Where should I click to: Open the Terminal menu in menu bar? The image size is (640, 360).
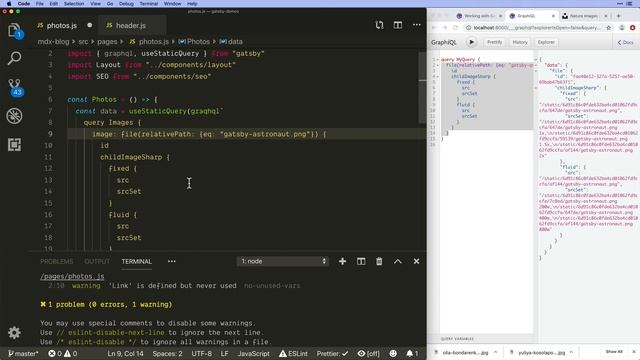point(149,4)
